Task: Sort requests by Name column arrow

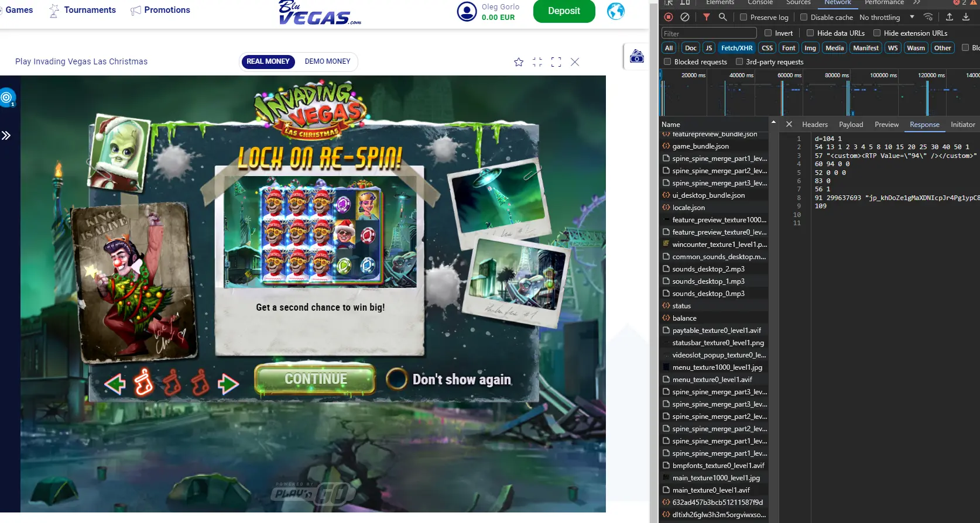Action: pyautogui.click(x=773, y=122)
